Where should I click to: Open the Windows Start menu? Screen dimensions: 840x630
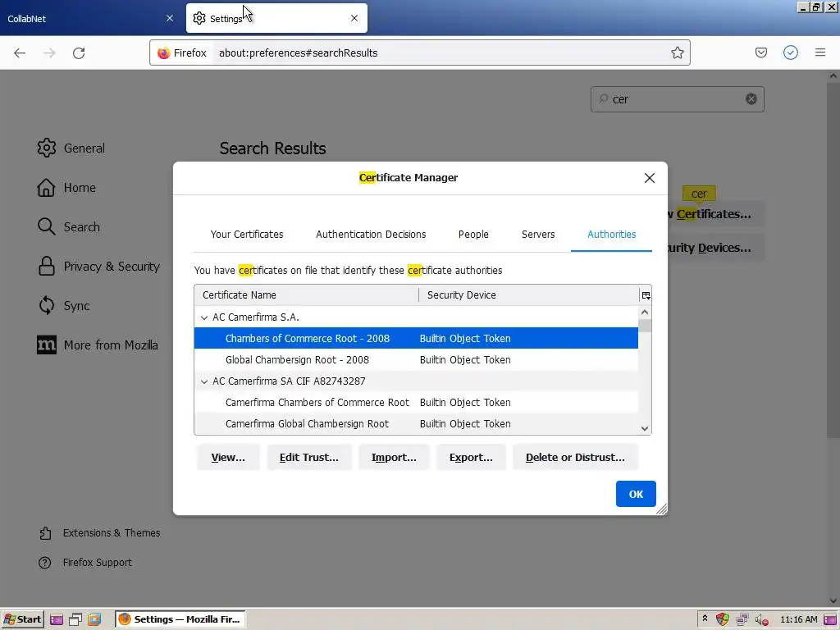(22, 619)
